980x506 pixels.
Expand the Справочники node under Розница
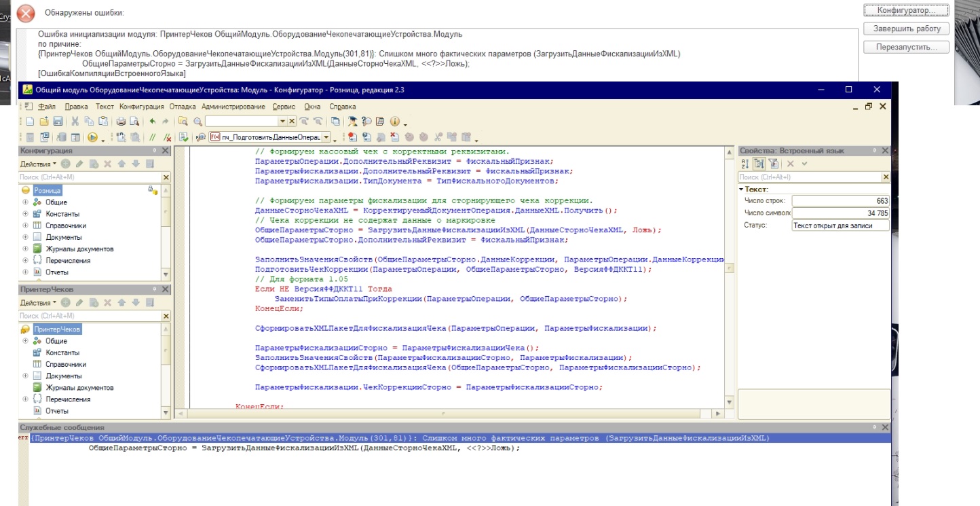tap(26, 225)
